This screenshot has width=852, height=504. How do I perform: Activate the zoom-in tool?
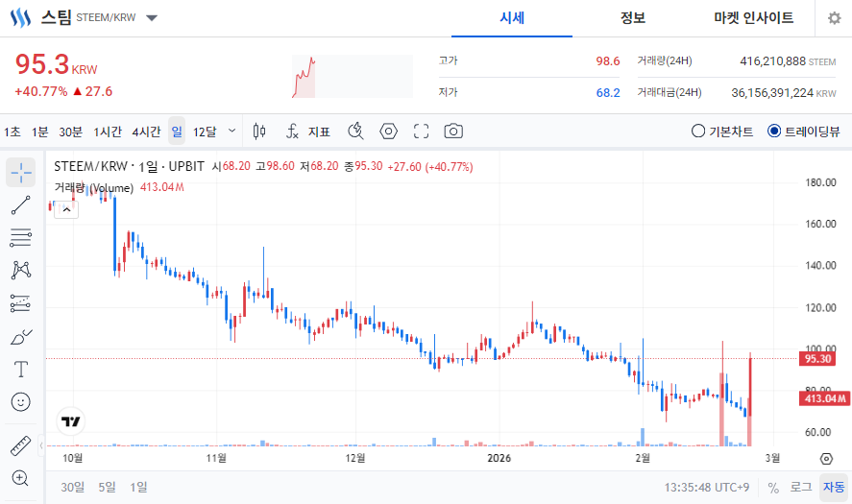click(20, 478)
